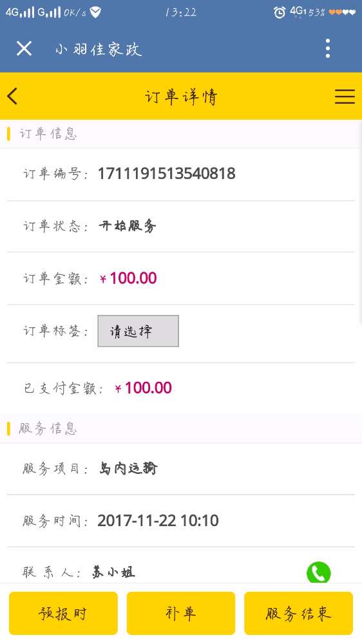This screenshot has height=644, width=362.
Task: Tap the 开始服务 order status text
Action: [x=128, y=225]
